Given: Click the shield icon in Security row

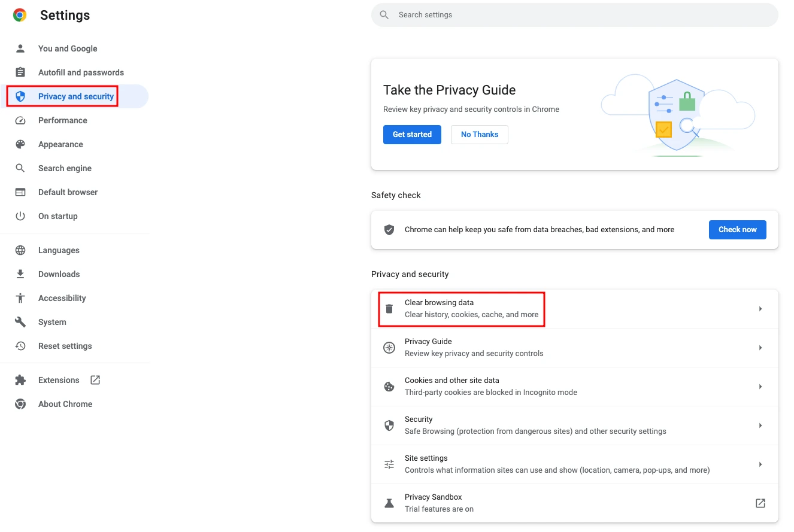Looking at the screenshot, I should (x=389, y=425).
